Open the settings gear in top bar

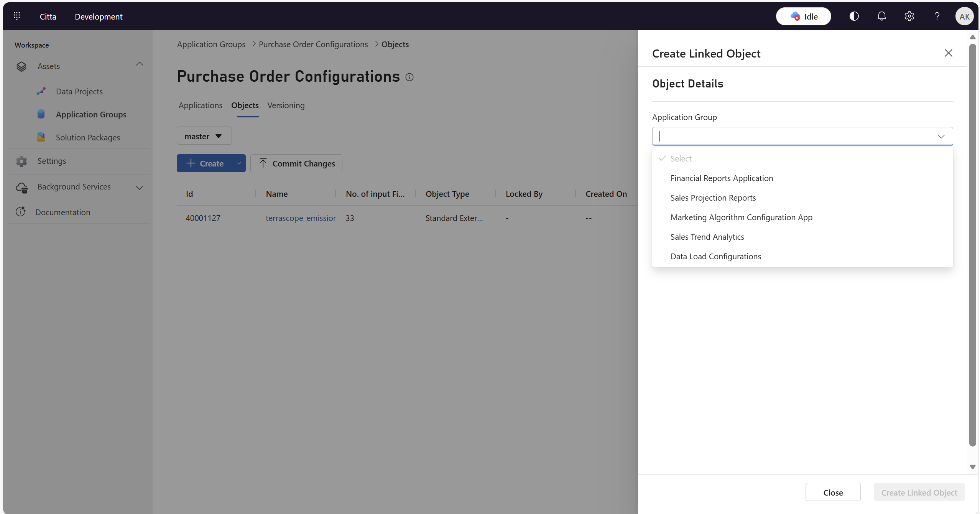point(909,16)
